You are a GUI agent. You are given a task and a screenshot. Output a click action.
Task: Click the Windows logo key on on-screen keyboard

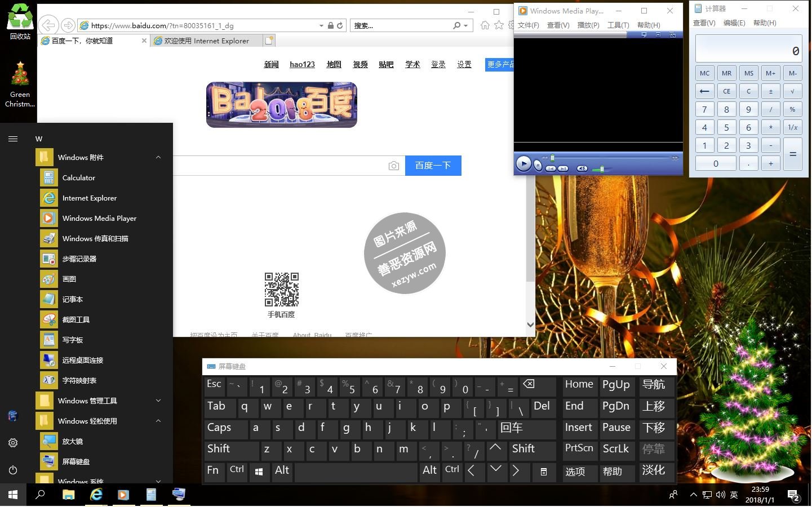(259, 472)
